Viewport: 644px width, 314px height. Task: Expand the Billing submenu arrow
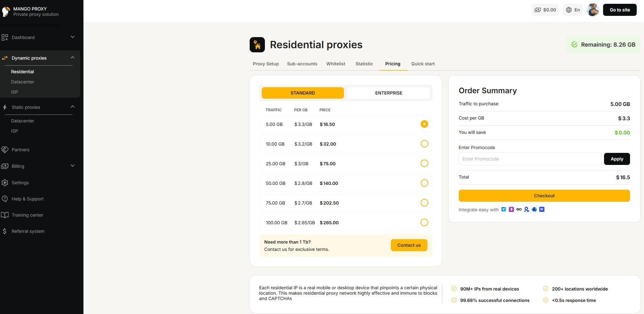coord(73,166)
